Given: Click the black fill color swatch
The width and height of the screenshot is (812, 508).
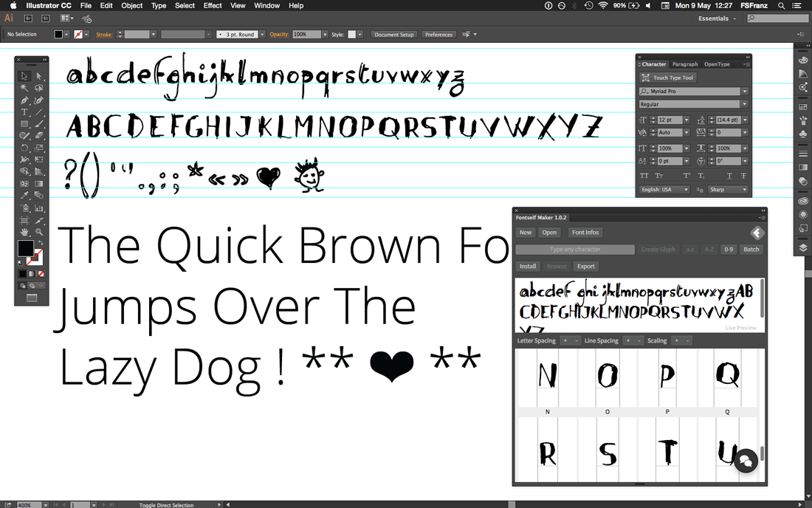Looking at the screenshot, I should 25,248.
